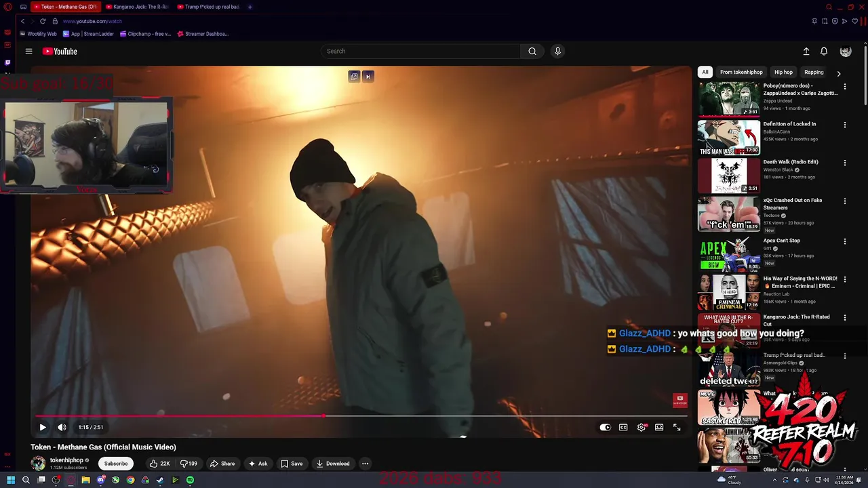The height and width of the screenshot is (488, 868).
Task: Enter fullscreen from the player controls
Action: [677, 427]
